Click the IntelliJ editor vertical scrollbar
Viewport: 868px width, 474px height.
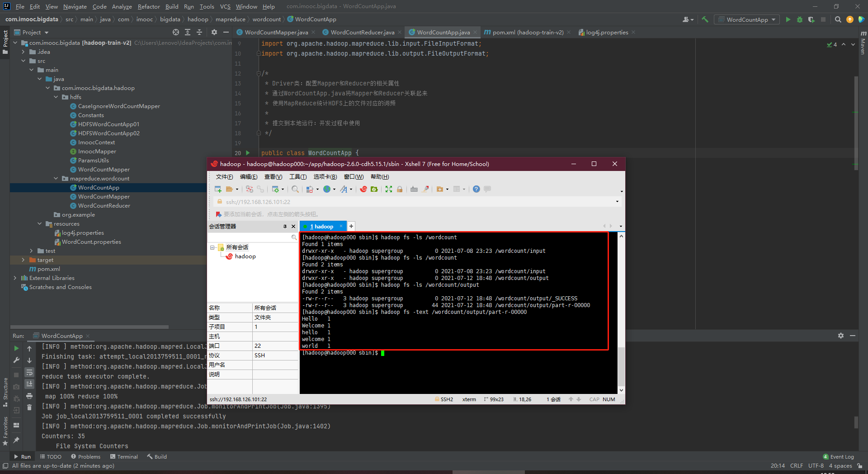tap(856, 122)
